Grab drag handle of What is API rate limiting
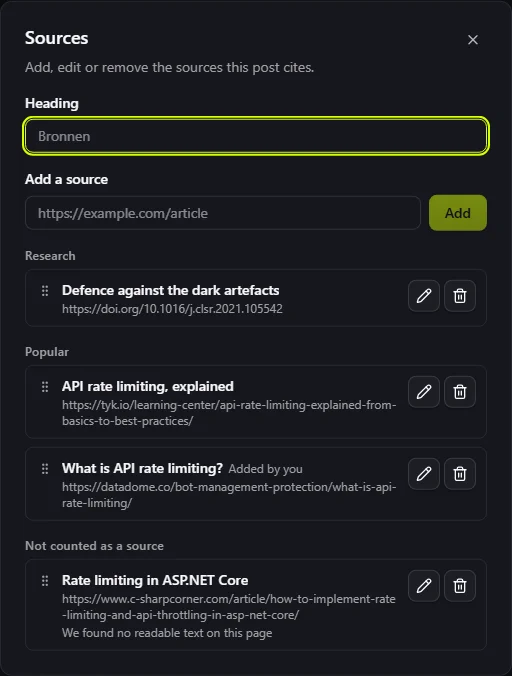 [45, 469]
